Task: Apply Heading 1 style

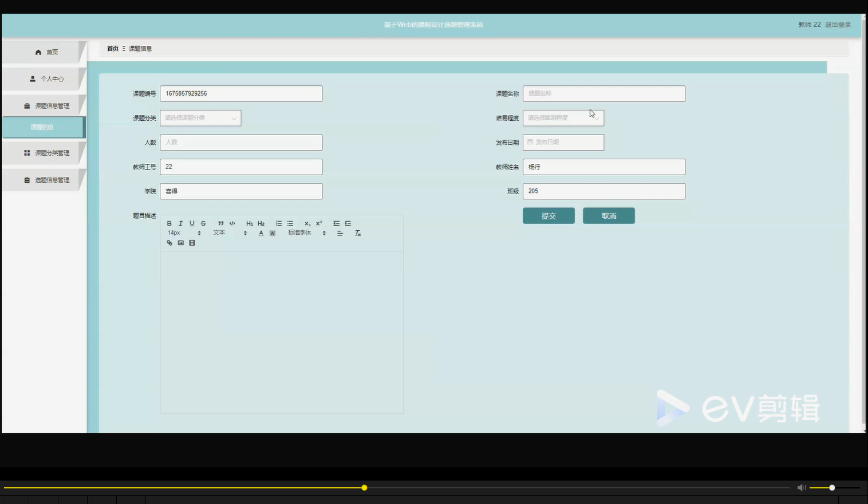Action: coord(250,223)
